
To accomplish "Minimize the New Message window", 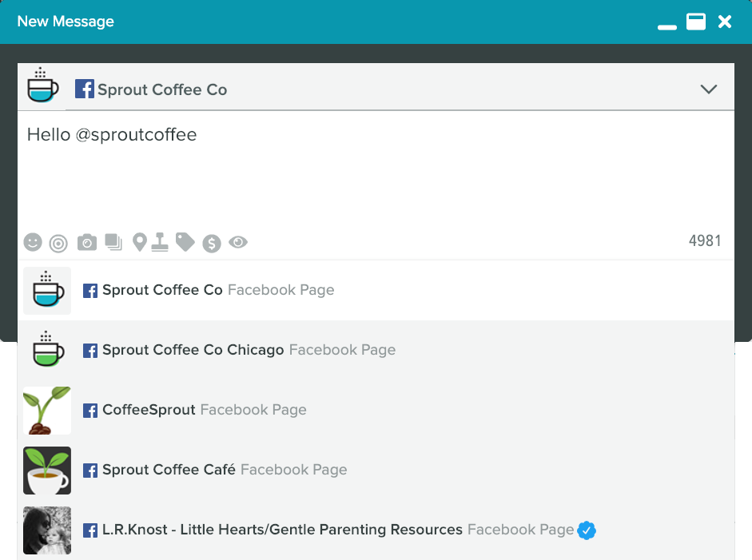I will point(667,27).
